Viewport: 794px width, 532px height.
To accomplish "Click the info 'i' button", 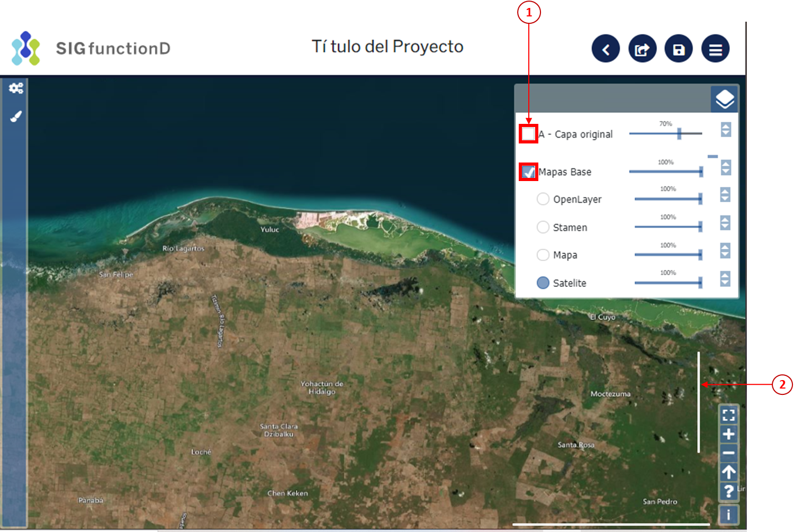I will click(728, 514).
